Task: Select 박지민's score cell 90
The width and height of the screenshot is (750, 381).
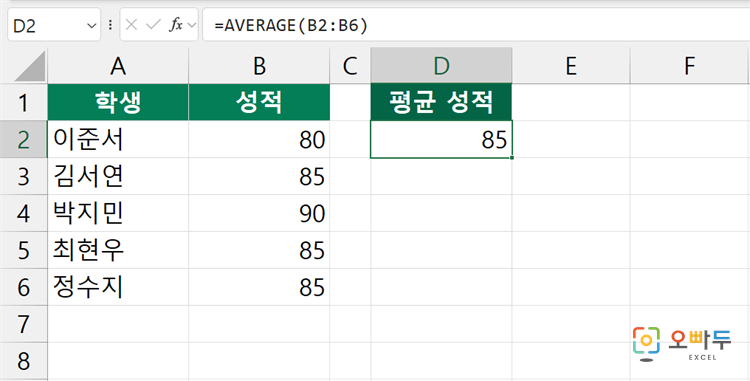Action: click(259, 213)
